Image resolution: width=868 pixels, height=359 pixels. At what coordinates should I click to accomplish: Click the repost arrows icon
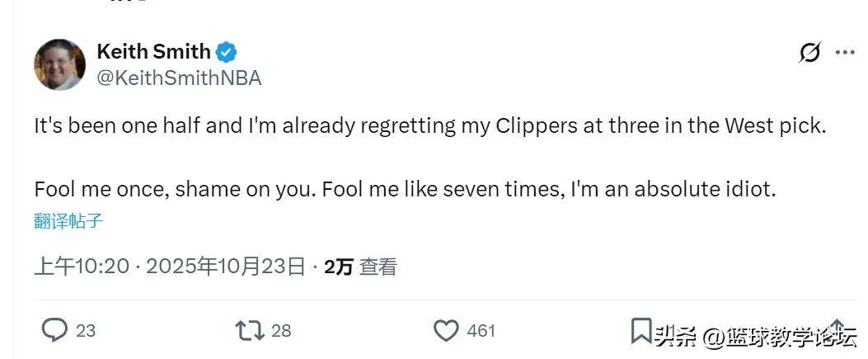249,331
